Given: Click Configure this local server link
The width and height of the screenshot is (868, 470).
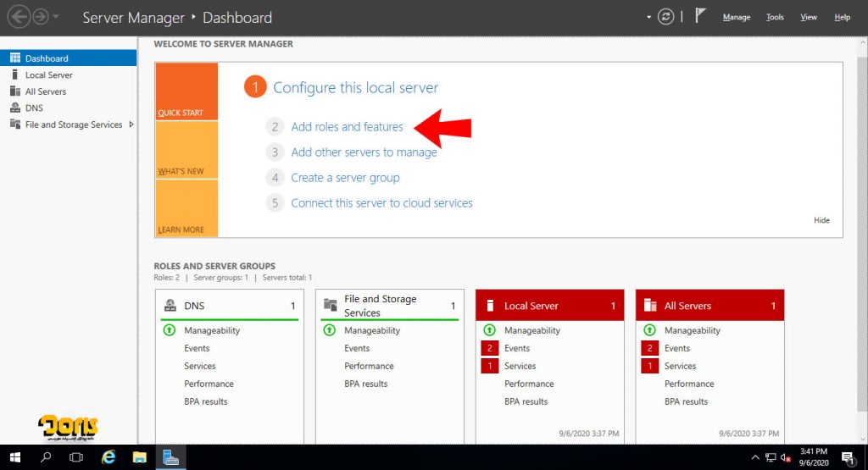Looking at the screenshot, I should pos(355,87).
